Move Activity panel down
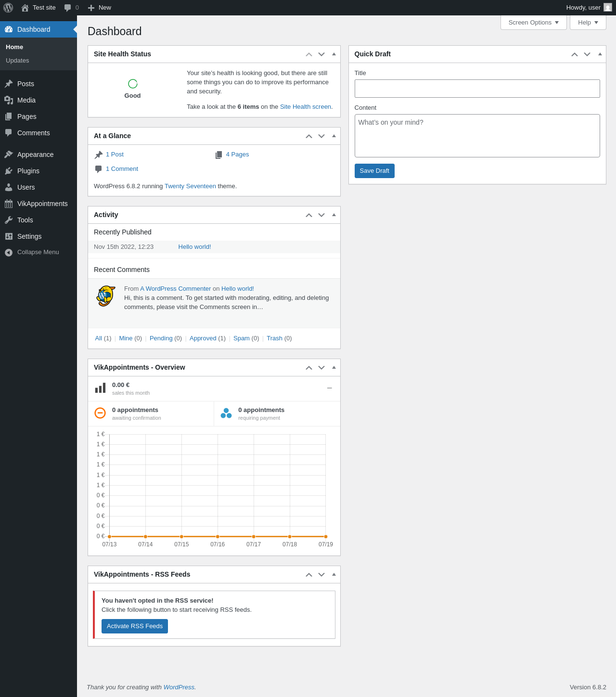616x697 pixels. (x=321, y=215)
